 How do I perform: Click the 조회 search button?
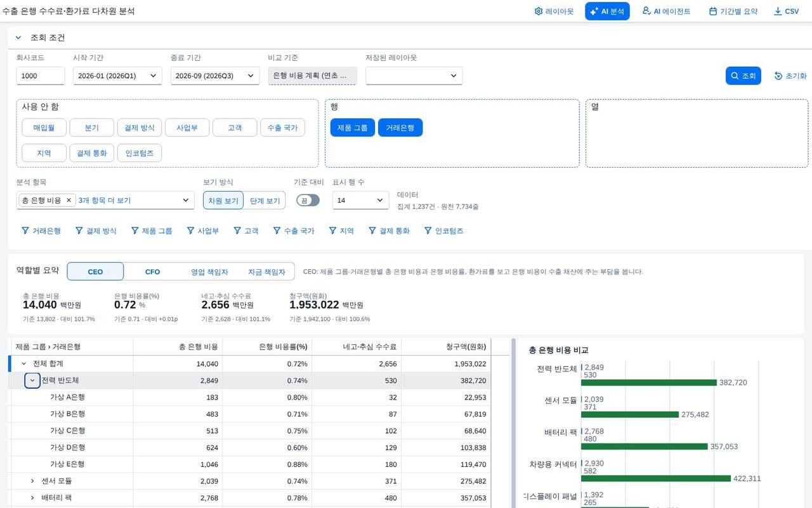click(743, 76)
